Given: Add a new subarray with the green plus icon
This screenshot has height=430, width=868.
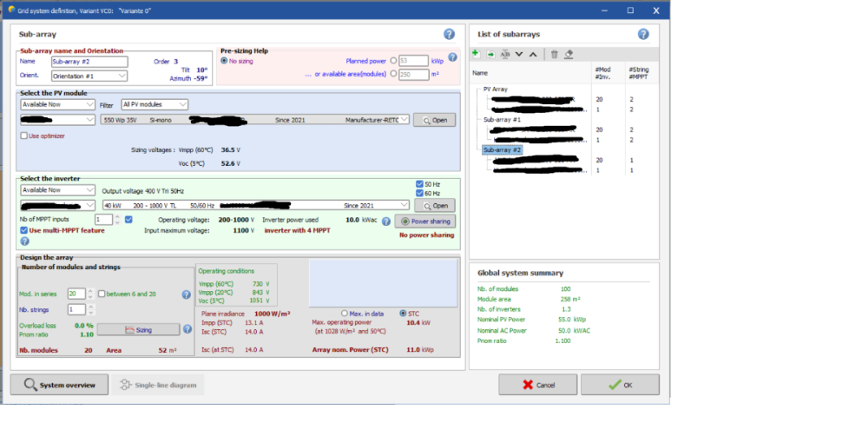Looking at the screenshot, I should click(476, 54).
